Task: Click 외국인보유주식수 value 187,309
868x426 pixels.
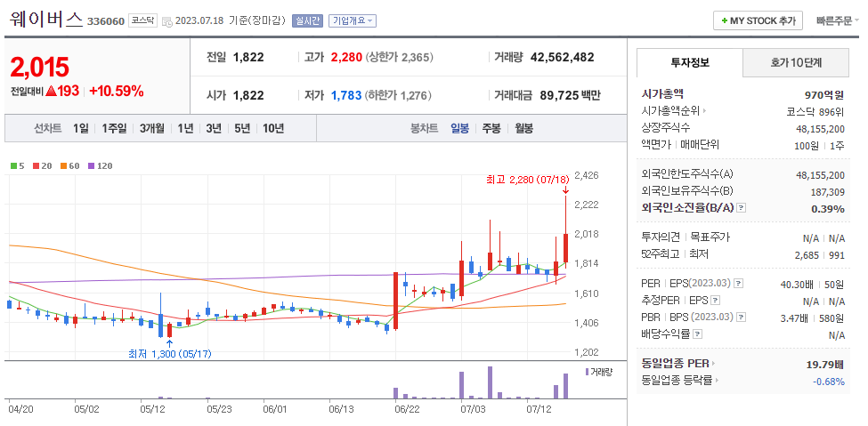Action: click(x=828, y=191)
